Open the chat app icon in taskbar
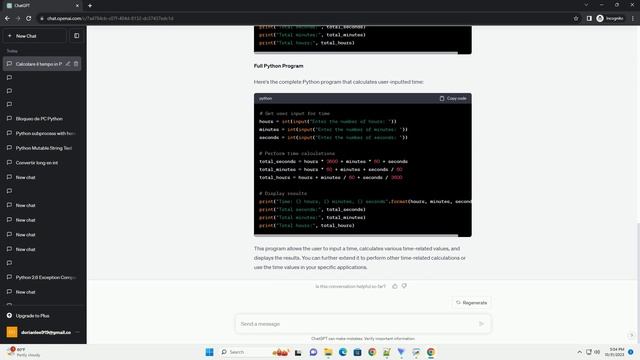Screen dimensions: 640x360 pos(313,352)
